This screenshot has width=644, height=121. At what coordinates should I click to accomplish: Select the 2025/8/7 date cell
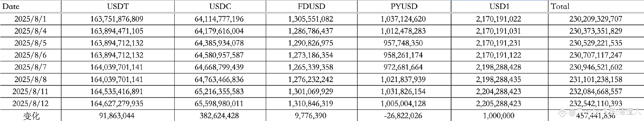pos(31,67)
